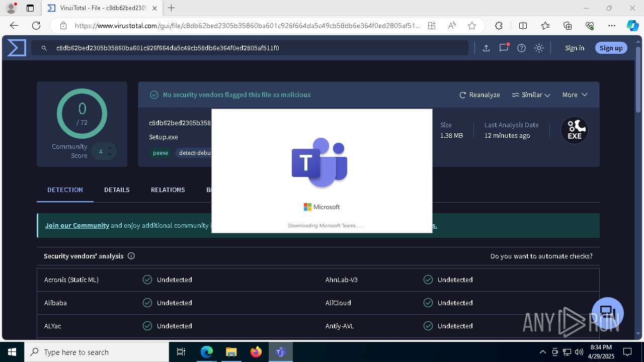Open the Tab actions menu icon
The image size is (644, 362).
(30, 8)
